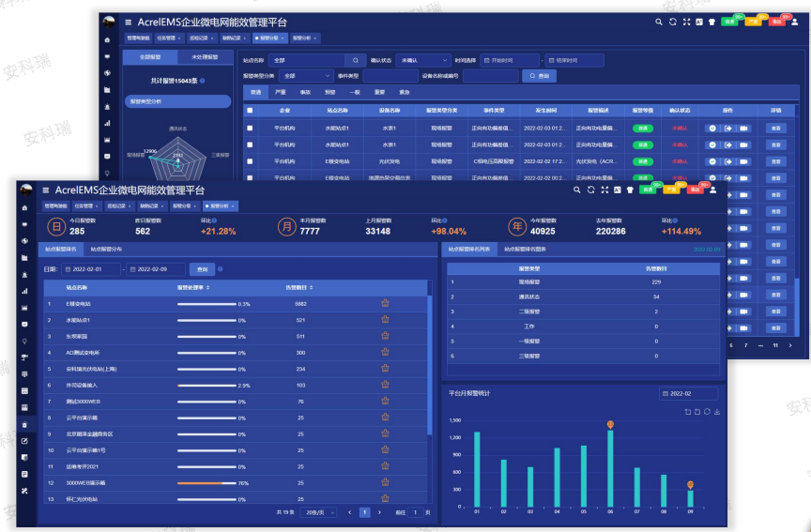Tick the checkbox for the 光伏发电 alarm row
Viewport: 811px width, 532px height.
[x=250, y=161]
